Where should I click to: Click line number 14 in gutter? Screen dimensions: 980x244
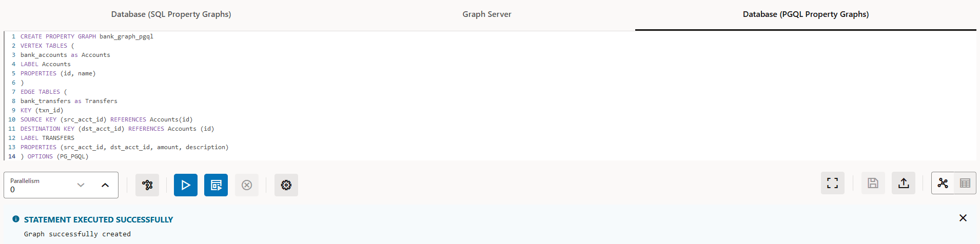(12, 156)
